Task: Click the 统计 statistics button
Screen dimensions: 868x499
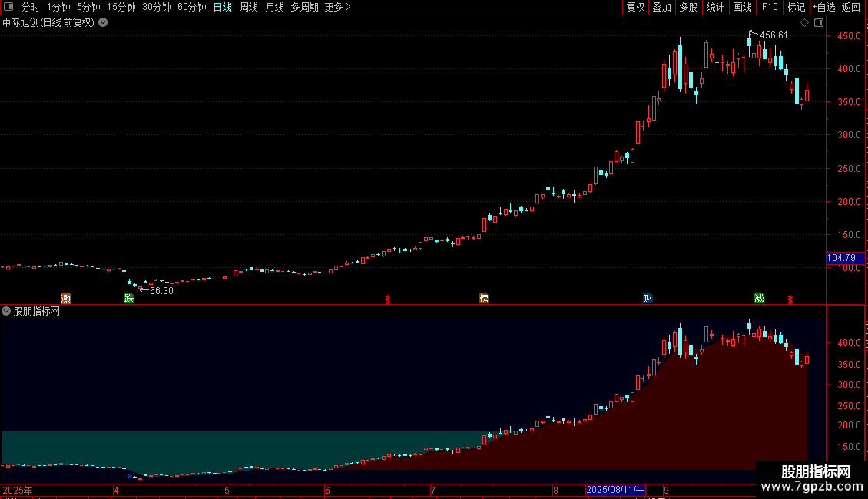Action: pos(715,7)
